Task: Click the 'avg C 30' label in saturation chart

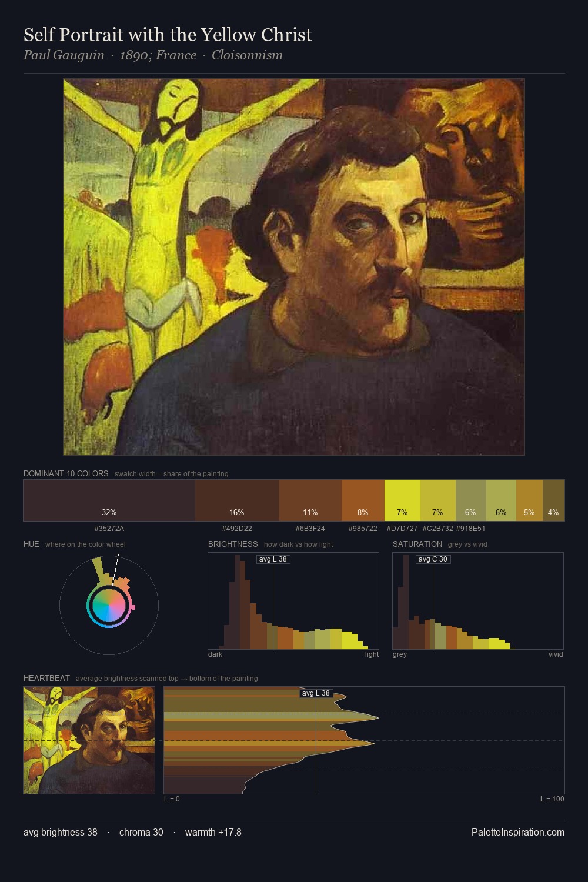Action: tap(433, 559)
